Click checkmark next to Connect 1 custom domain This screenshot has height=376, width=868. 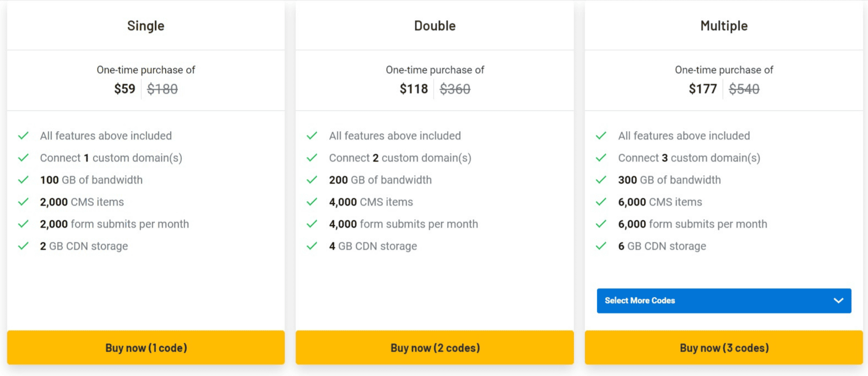[23, 158]
